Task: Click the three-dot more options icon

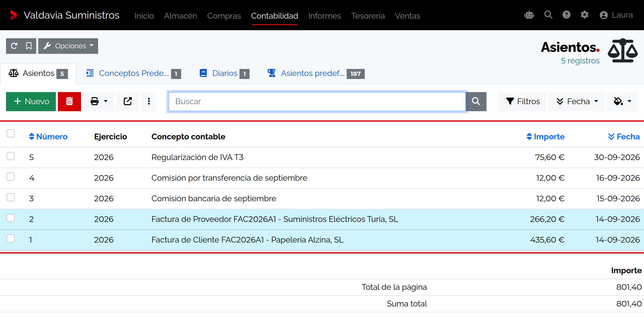Action: click(x=149, y=101)
